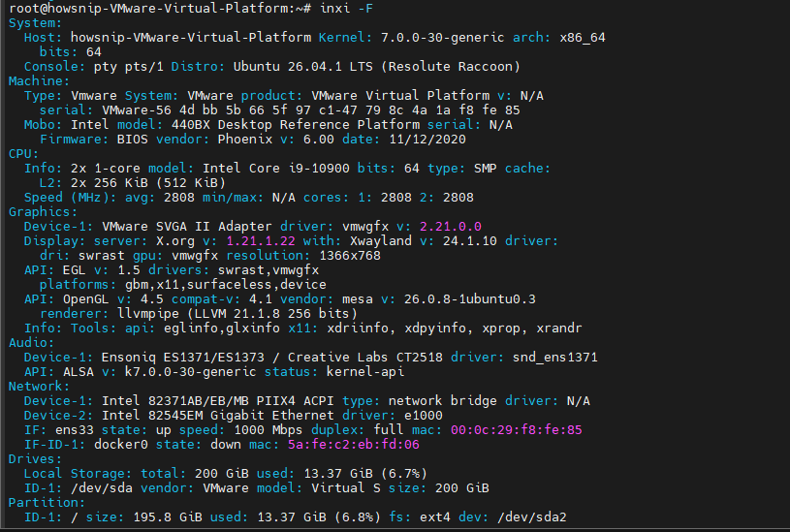The image size is (790, 532).
Task: Click the "Local Storage:" label
Action: 79,474
